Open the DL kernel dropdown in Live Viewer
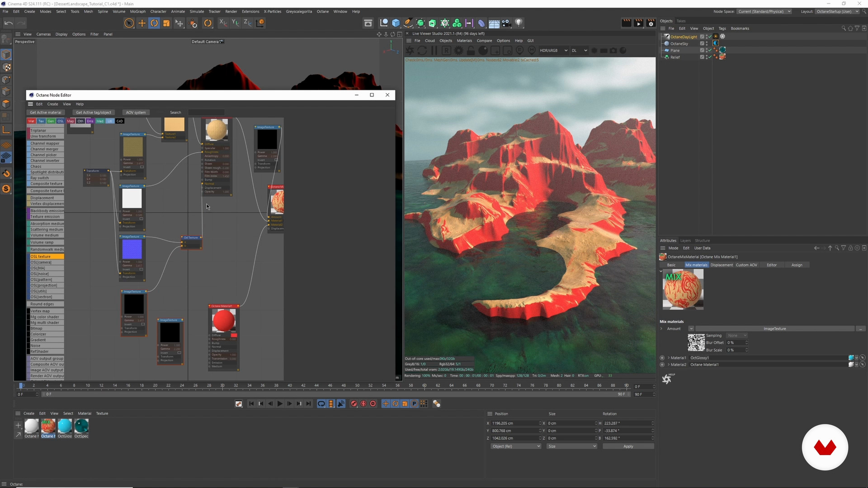Image resolution: width=868 pixels, height=488 pixels. point(579,51)
